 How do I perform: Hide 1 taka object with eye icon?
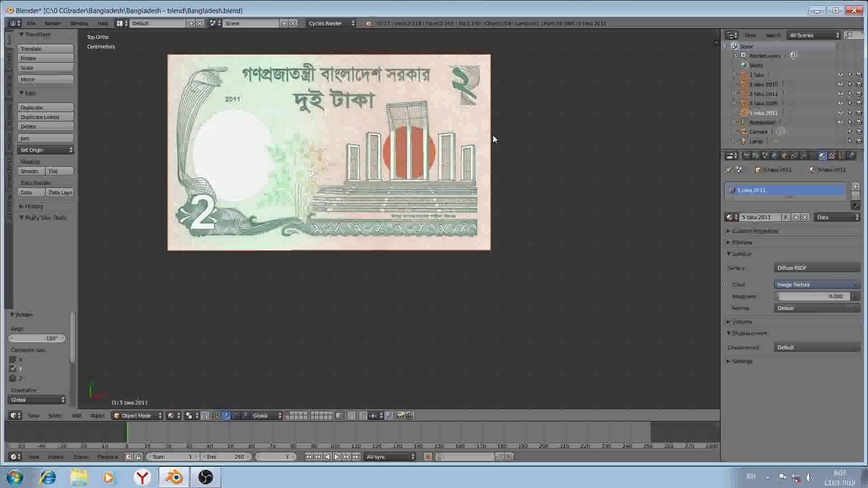coord(840,75)
